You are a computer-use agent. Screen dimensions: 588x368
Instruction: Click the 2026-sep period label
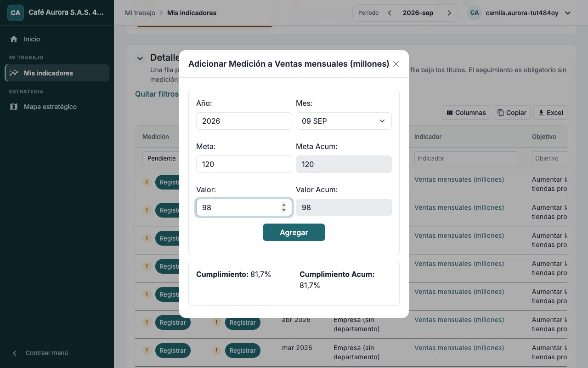tap(418, 13)
